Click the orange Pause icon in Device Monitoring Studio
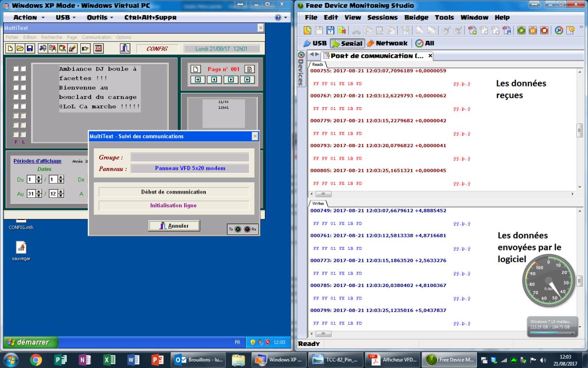Screen dimensions: 588x368 coord(532,30)
